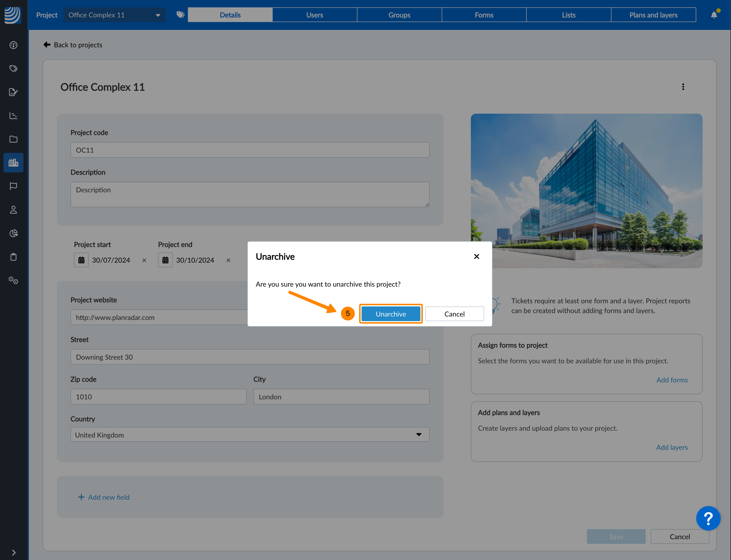Open the Plans and layers tab
Image resolution: width=731 pixels, height=560 pixels.
pyautogui.click(x=653, y=15)
